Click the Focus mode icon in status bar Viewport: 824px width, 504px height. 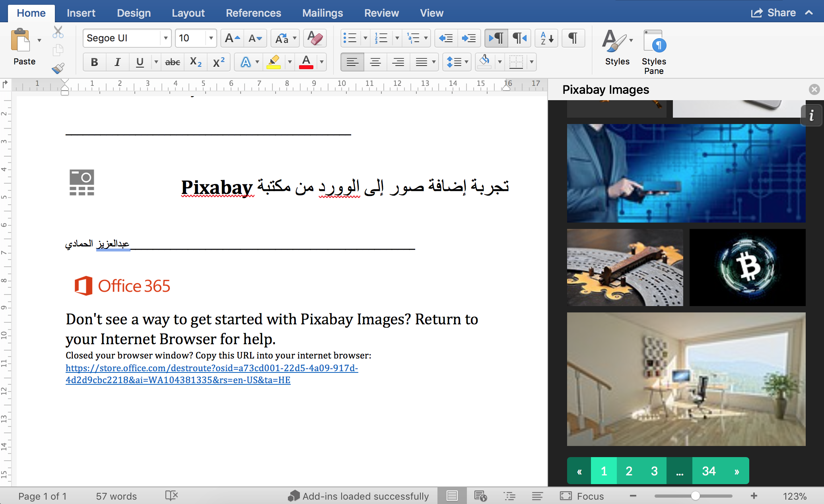(566, 496)
